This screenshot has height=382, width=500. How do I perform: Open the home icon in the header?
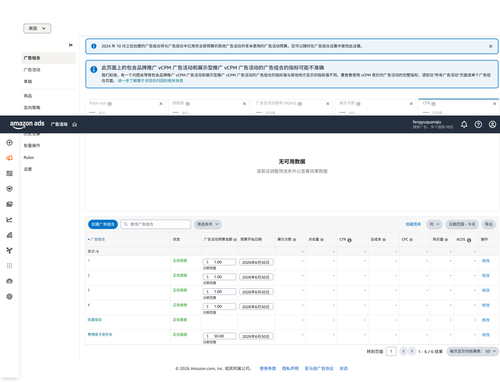(75, 124)
